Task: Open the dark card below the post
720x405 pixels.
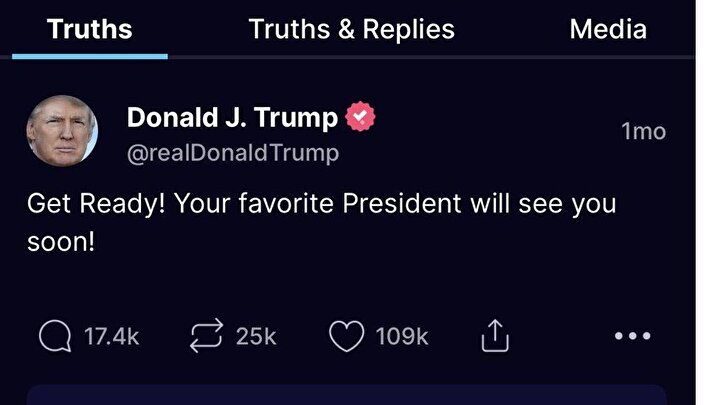Action: click(346, 395)
